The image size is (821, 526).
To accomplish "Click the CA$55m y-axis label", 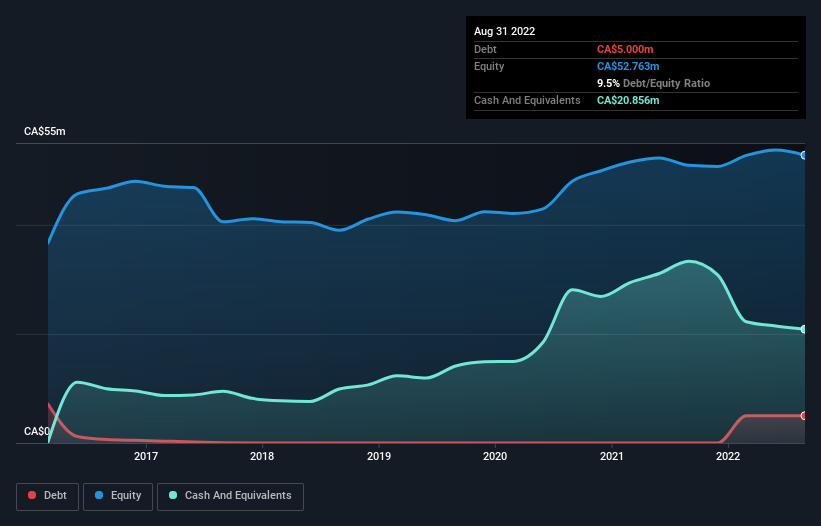I will pyautogui.click(x=45, y=131).
